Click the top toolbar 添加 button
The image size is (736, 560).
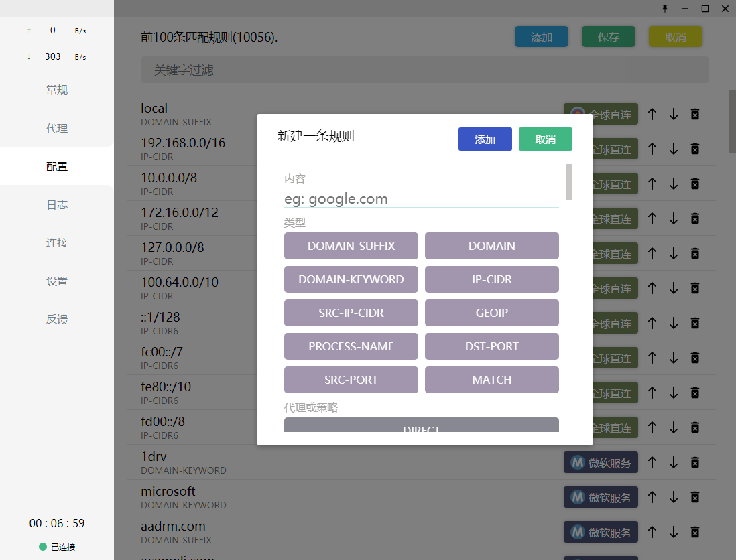pos(541,37)
